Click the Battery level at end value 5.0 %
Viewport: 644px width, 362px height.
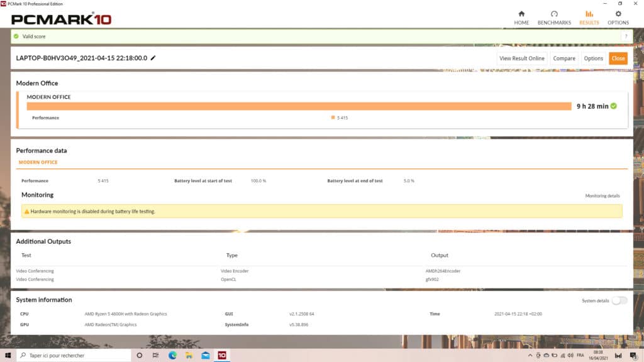tap(409, 180)
